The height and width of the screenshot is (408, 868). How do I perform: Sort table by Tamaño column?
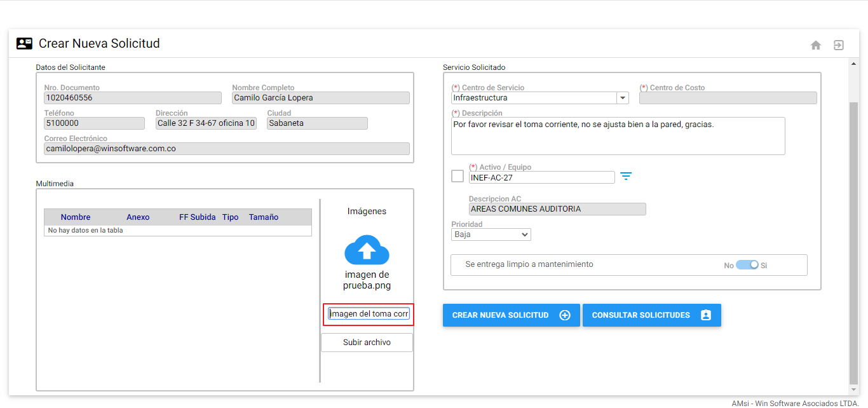(264, 217)
